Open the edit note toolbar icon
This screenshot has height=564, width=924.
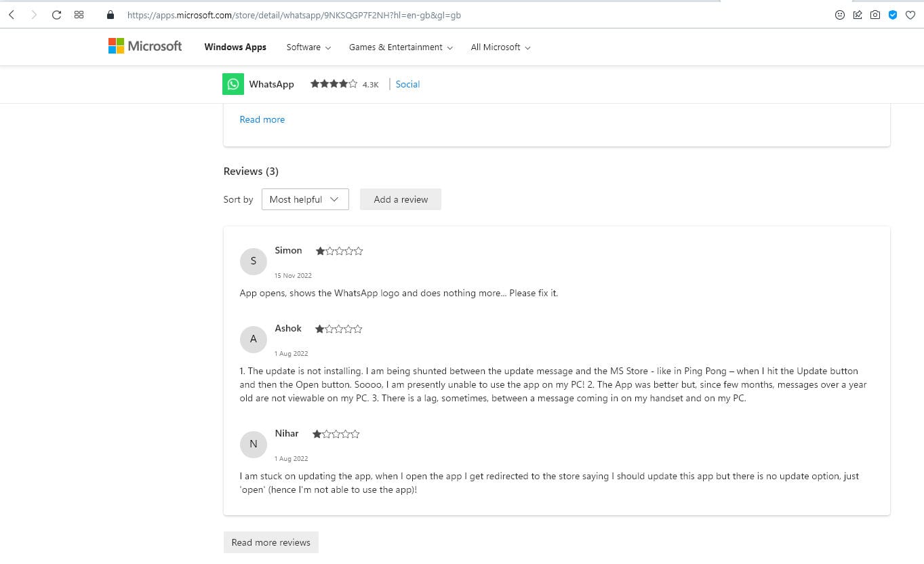[x=858, y=15]
